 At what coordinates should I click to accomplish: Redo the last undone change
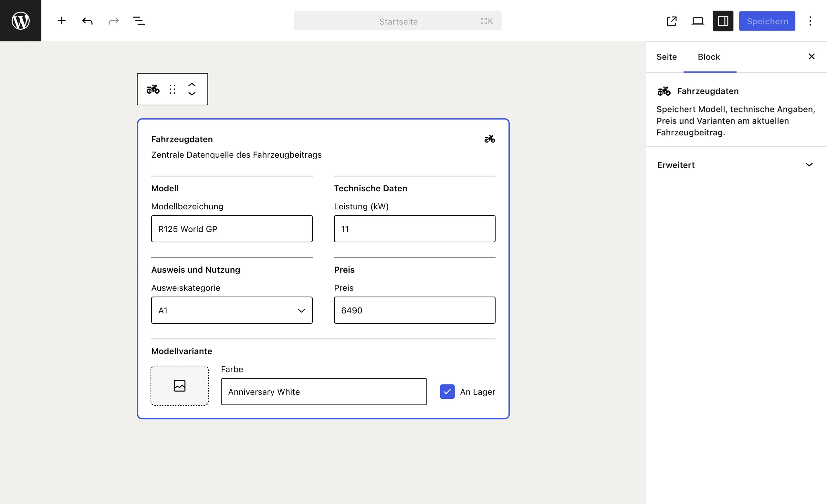click(x=113, y=21)
